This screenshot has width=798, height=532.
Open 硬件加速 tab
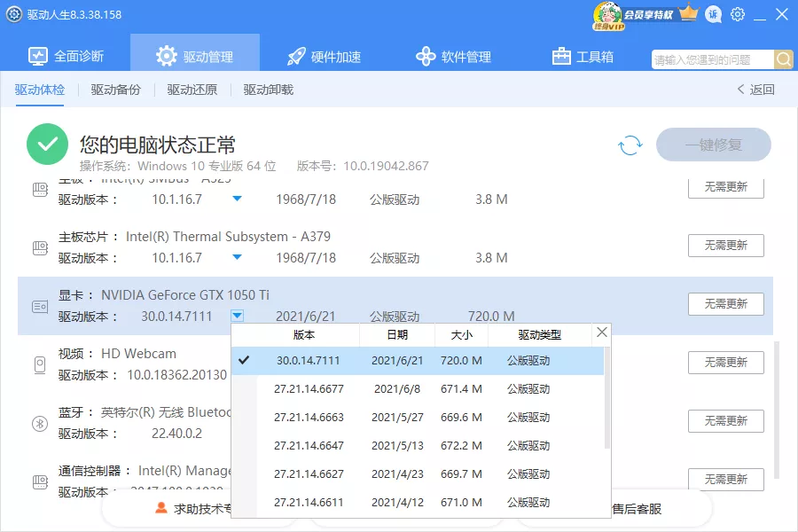(x=325, y=56)
